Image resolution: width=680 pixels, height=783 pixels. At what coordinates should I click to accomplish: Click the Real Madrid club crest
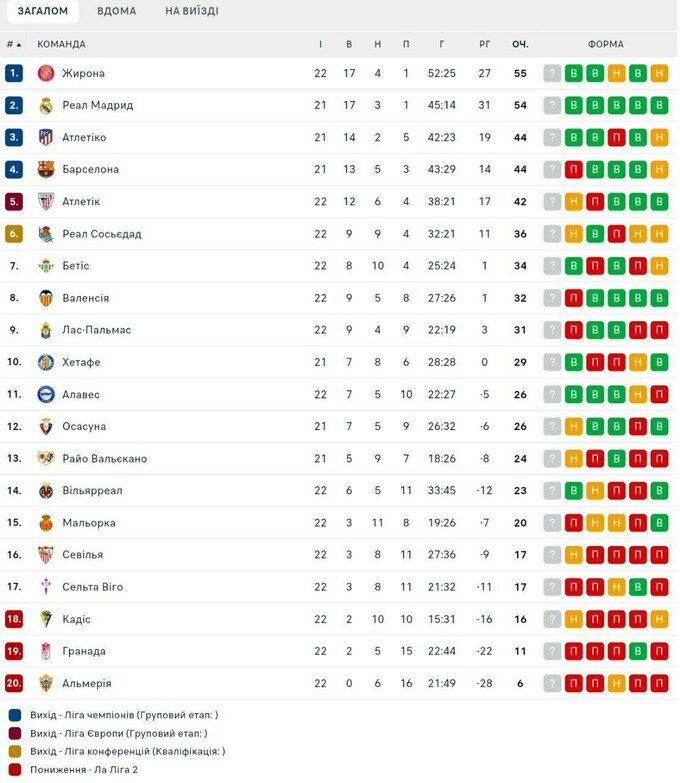tap(45, 105)
